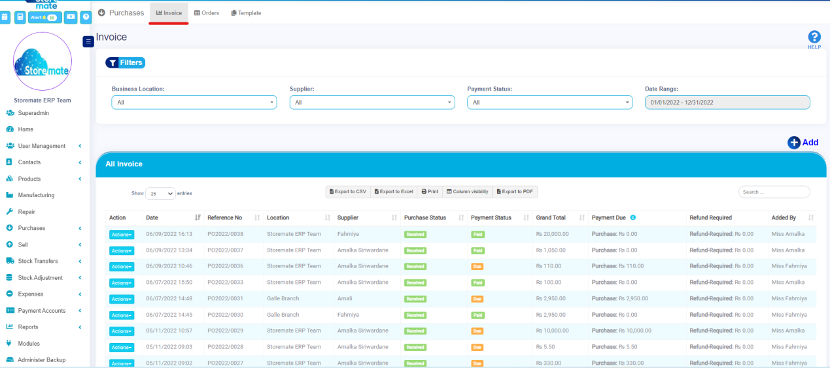Click the table Search input field
Image resolution: width=830 pixels, height=368 pixels.
(x=774, y=192)
